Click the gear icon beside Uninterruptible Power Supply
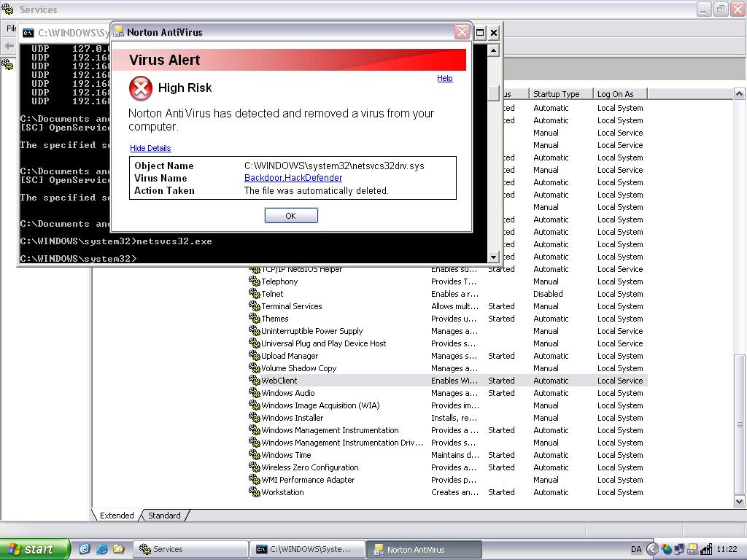 pyautogui.click(x=255, y=330)
